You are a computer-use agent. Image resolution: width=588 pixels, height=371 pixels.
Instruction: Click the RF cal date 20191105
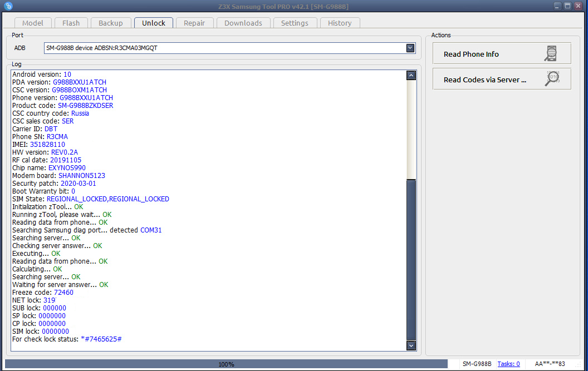pos(66,160)
